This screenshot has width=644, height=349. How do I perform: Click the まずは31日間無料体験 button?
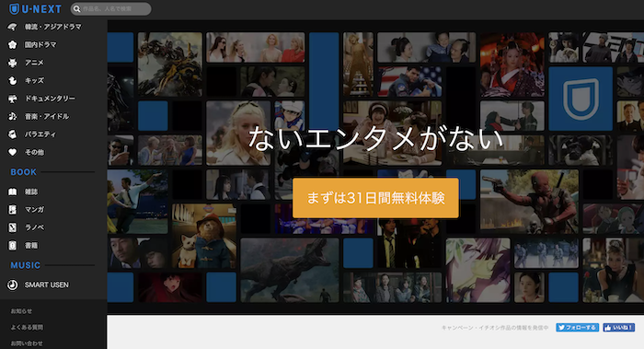[x=375, y=198]
